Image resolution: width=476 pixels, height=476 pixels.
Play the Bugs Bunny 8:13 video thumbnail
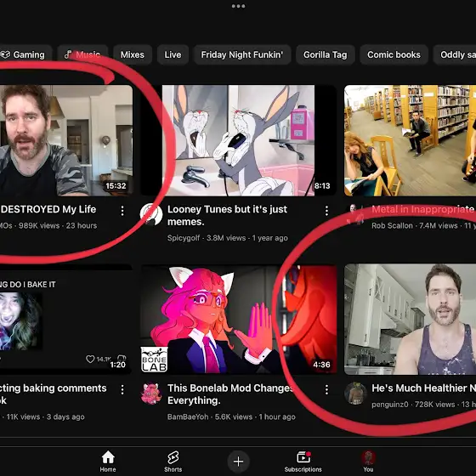238,140
